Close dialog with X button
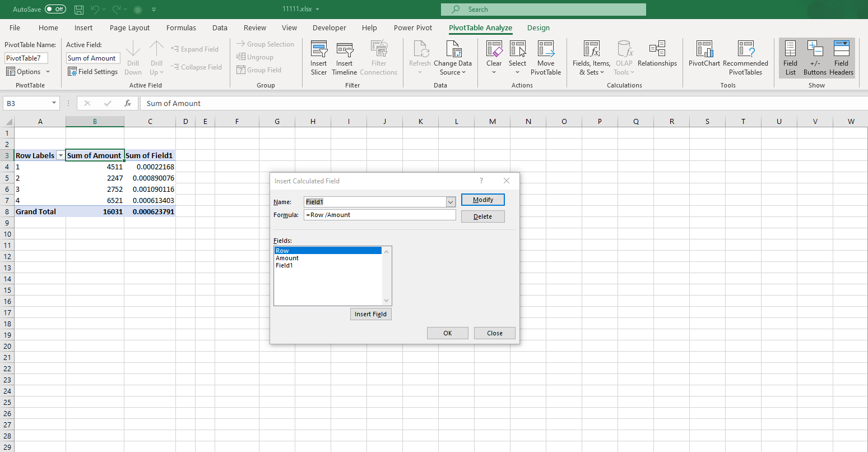This screenshot has width=868, height=452. [x=507, y=181]
